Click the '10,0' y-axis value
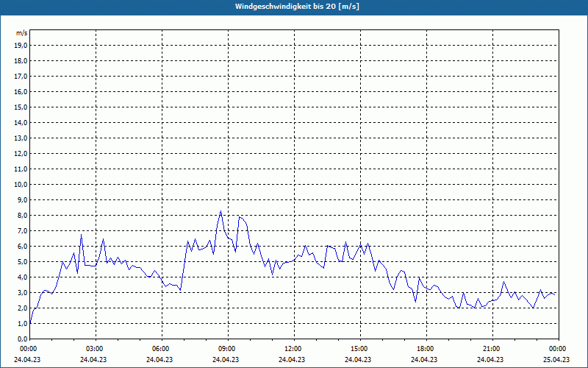The width and height of the screenshot is (588, 368). pos(21,185)
